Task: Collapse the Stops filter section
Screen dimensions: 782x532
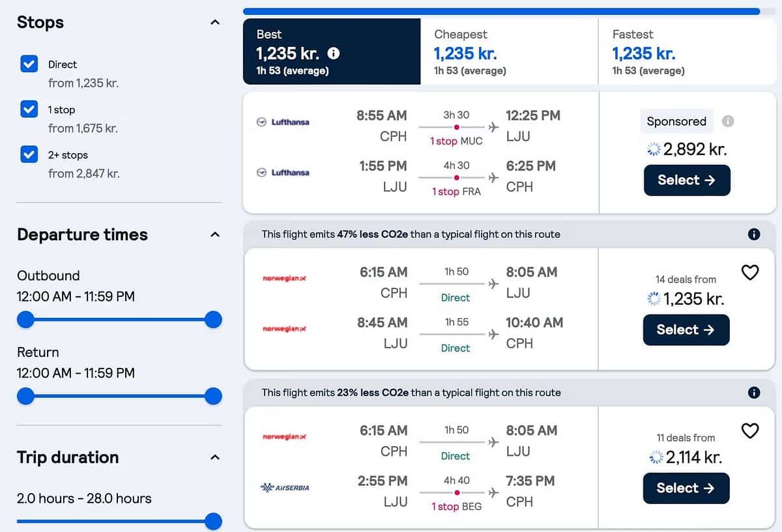Action: click(x=215, y=23)
